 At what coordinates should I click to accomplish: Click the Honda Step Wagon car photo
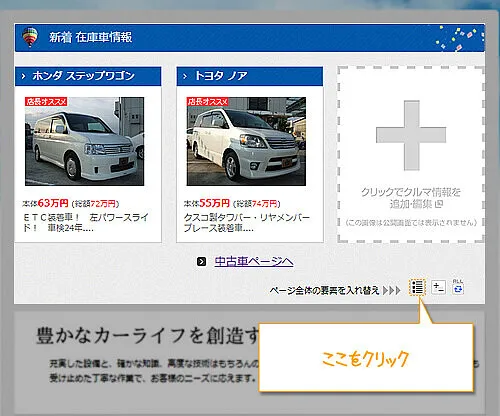click(x=85, y=141)
